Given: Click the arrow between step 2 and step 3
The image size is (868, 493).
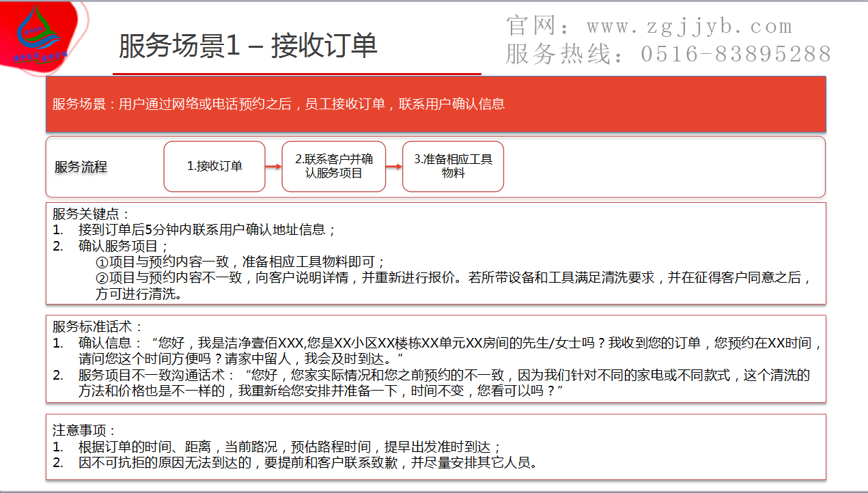Looking at the screenshot, I should click(x=394, y=167).
